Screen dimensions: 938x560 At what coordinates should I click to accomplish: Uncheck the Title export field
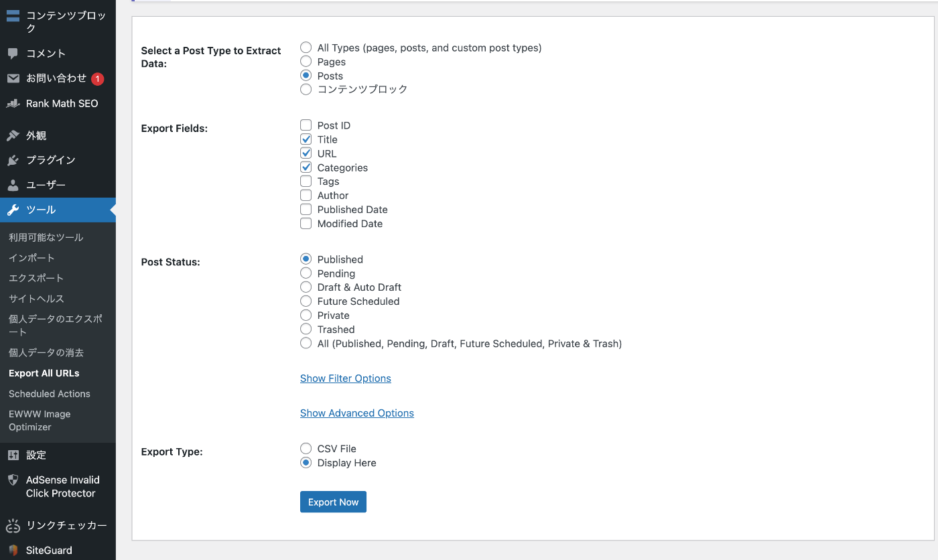(306, 139)
